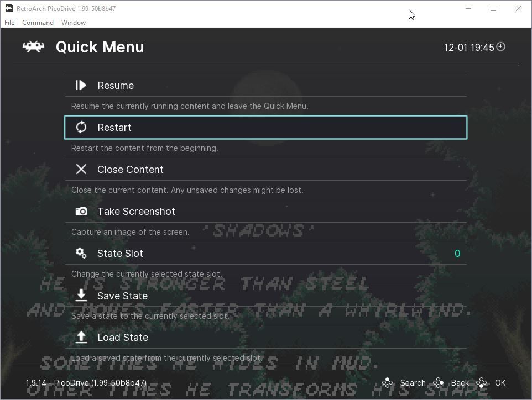Click the Quick Menu title text
The image size is (532, 400).
(100, 47)
